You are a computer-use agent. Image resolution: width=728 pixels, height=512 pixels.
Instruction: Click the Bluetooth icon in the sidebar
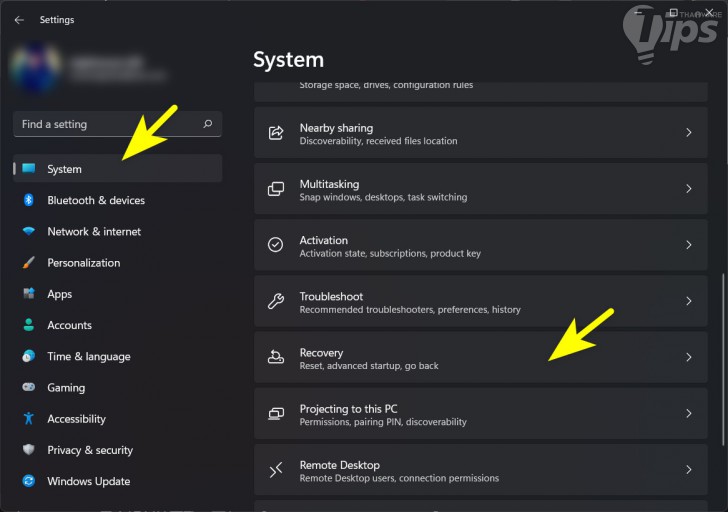coord(29,200)
